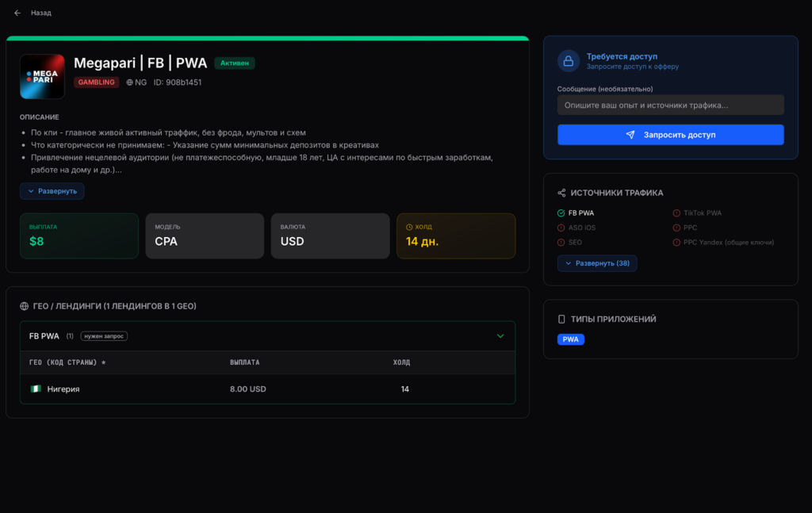
Task: Click the green check icon beside FB PWA
Action: click(x=561, y=212)
